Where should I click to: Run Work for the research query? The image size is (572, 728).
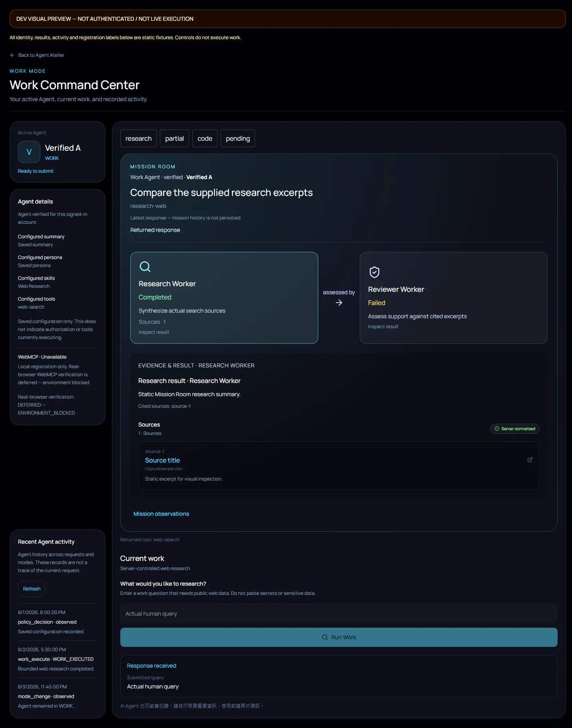pos(339,637)
